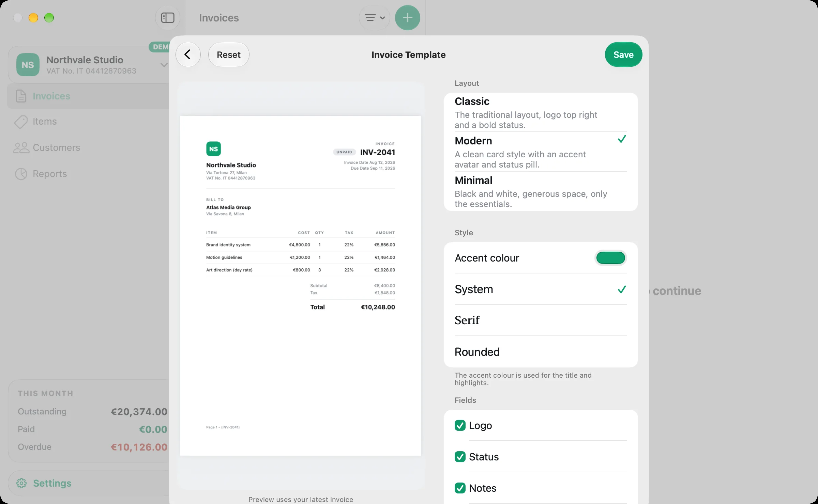Click the Paid amount €0.00
Image resolution: width=818 pixels, height=504 pixels.
pos(153,429)
